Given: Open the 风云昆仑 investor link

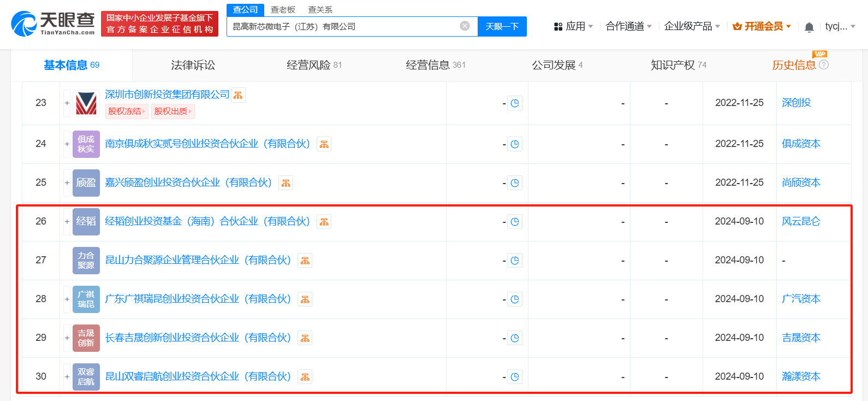Looking at the screenshot, I should (x=801, y=221).
